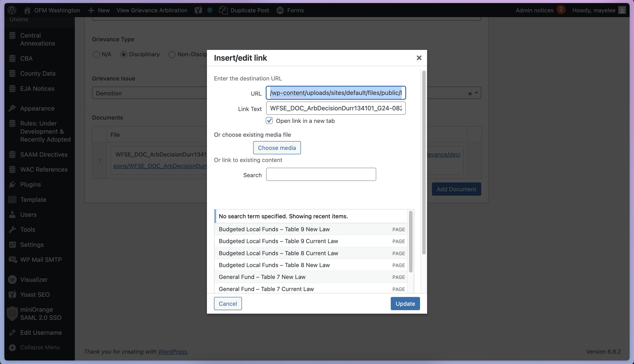Click the Update button
The height and width of the screenshot is (364, 634).
tap(405, 304)
